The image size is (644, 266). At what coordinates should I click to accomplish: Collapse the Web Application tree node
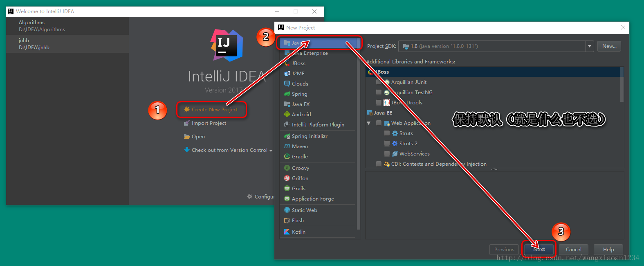(x=369, y=123)
